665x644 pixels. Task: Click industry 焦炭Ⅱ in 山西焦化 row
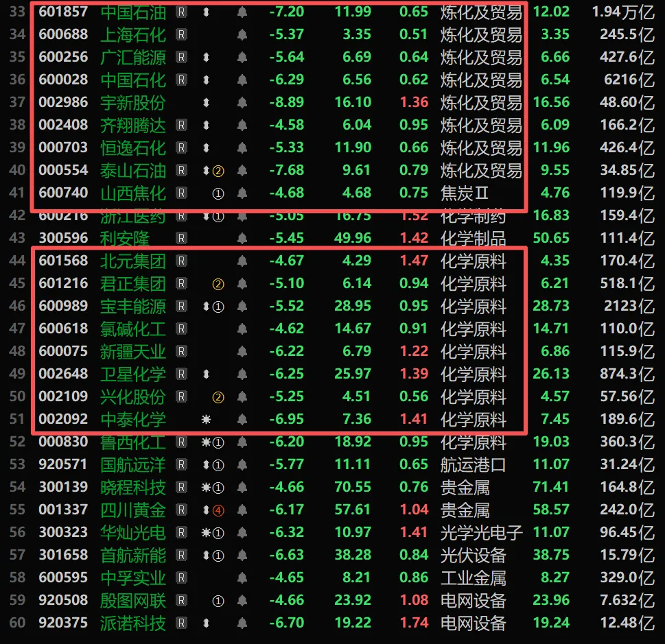(x=465, y=193)
